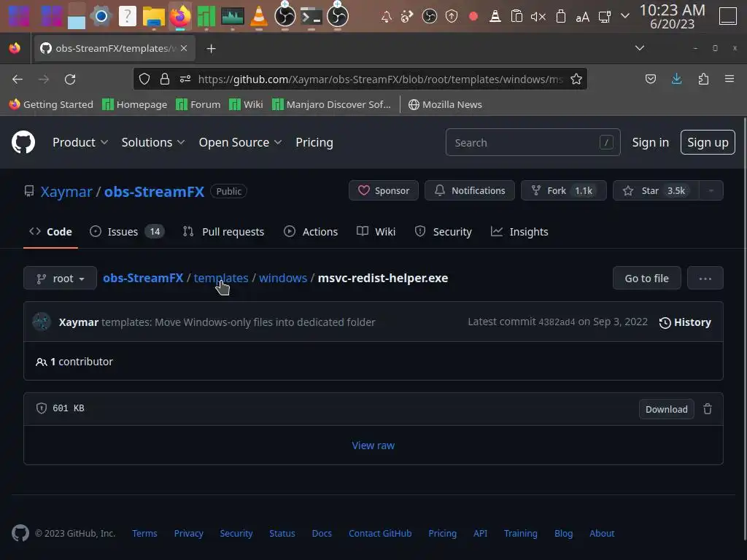Open the Manjaro Discover bookmark
This screenshot has height=560, width=747.
(x=331, y=104)
